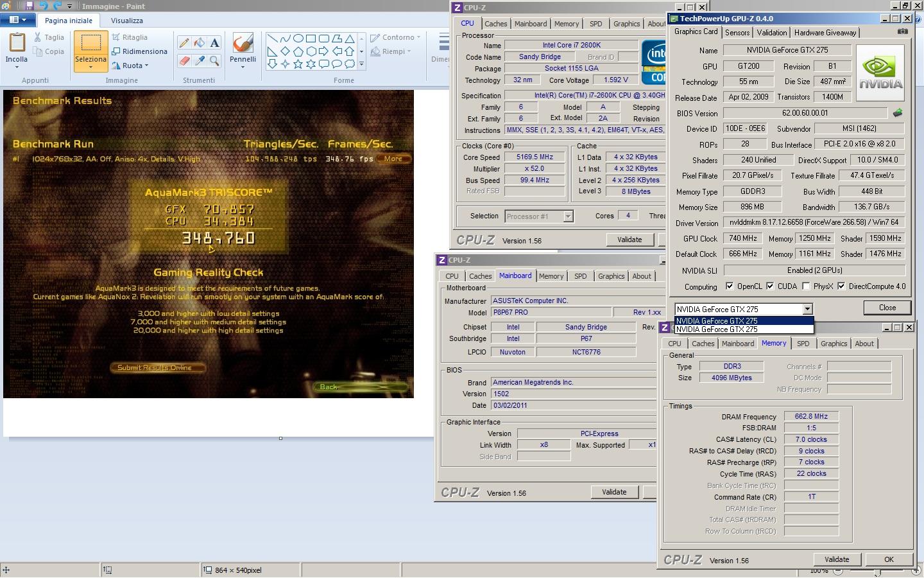Screen dimensions: 924x578
Task: Choose the pentagon shape in Forme
Action: click(298, 51)
